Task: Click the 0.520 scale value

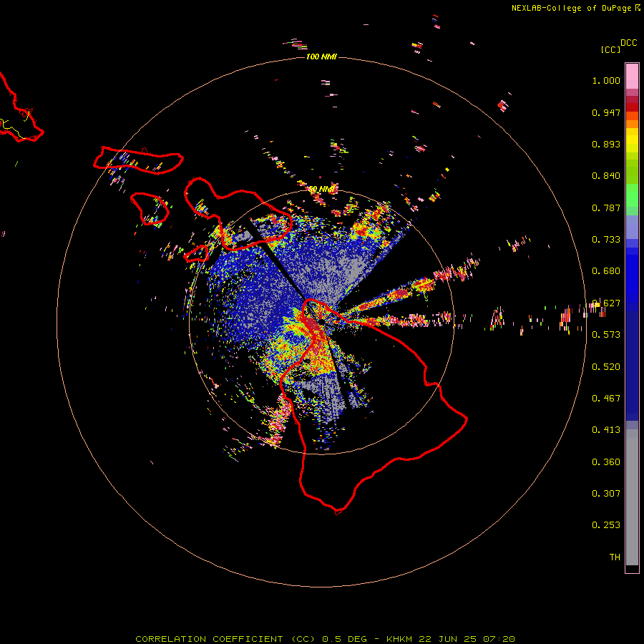Action: pyautogui.click(x=606, y=367)
